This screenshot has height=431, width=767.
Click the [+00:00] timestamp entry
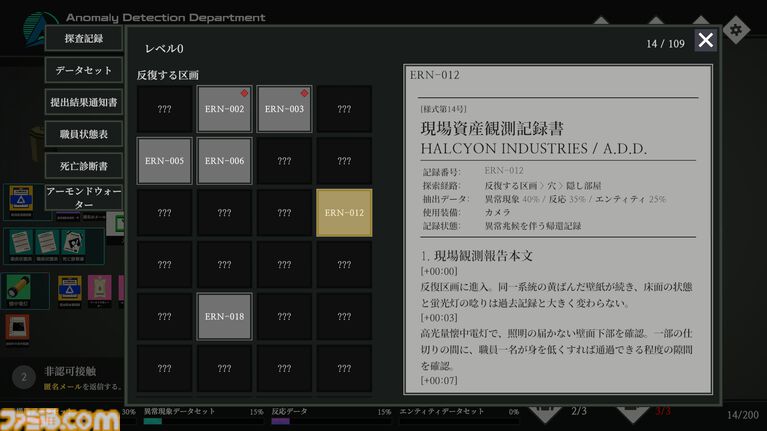point(439,271)
